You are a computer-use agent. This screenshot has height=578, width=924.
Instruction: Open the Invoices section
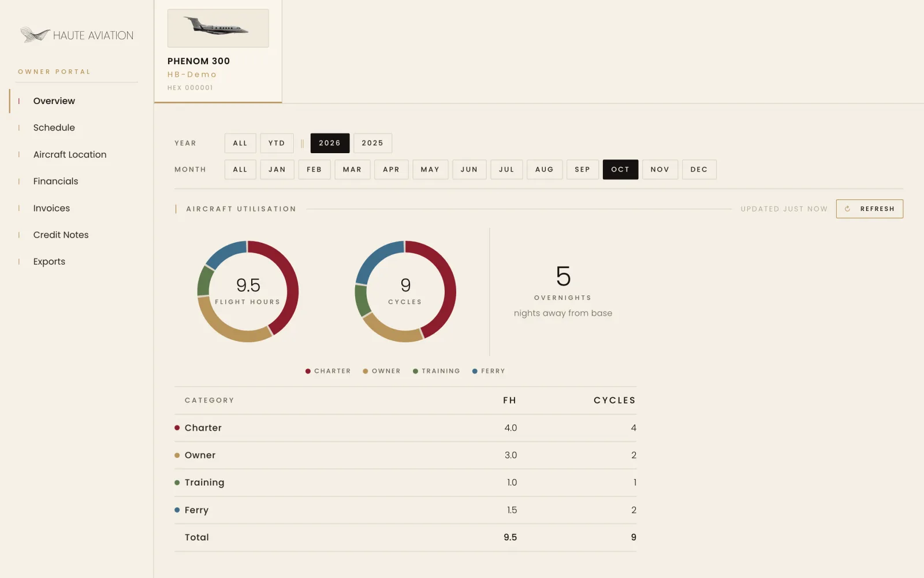[x=51, y=208]
